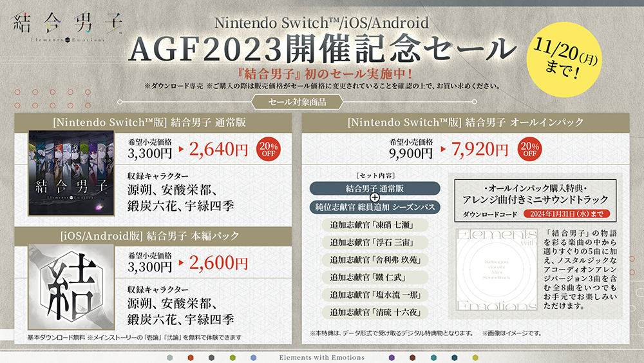
Task: Click the red 2024年1月31日(水)まで pill
Action: point(566,214)
